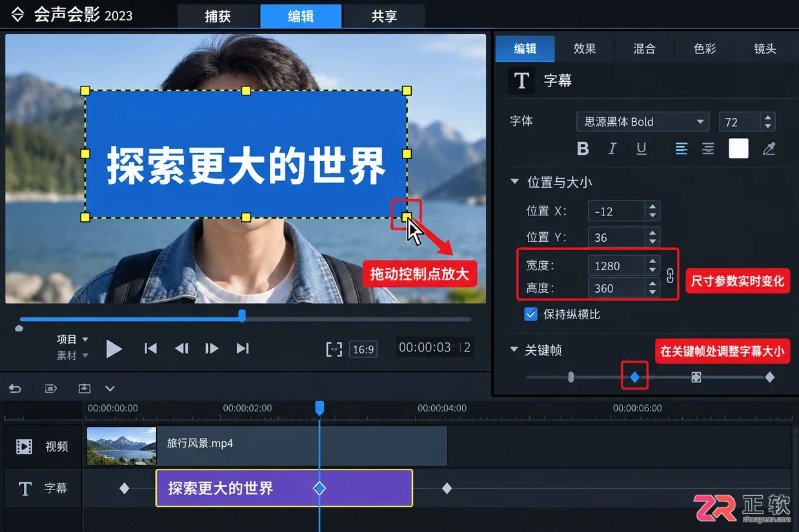
Task: Select 素材 preview mode
Action: click(x=72, y=355)
